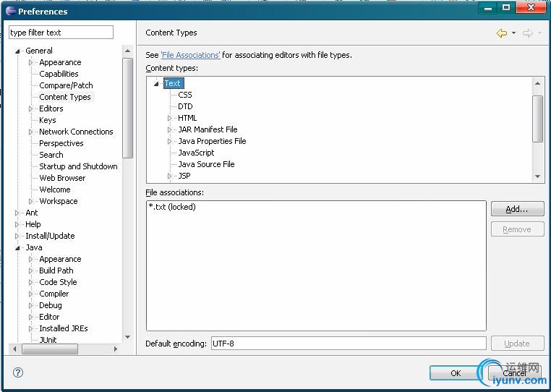Collapse the General tree node
Screen dimensions: 551x392
[x=17, y=51]
